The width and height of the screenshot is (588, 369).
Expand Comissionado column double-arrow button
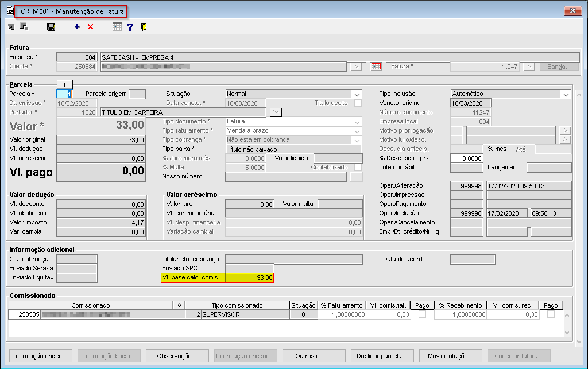pos(179,305)
